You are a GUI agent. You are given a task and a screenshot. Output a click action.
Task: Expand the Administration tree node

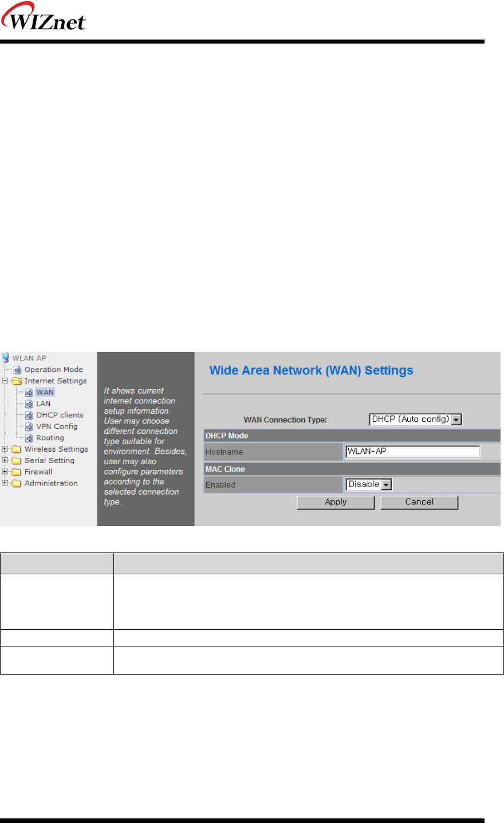[x=5, y=483]
